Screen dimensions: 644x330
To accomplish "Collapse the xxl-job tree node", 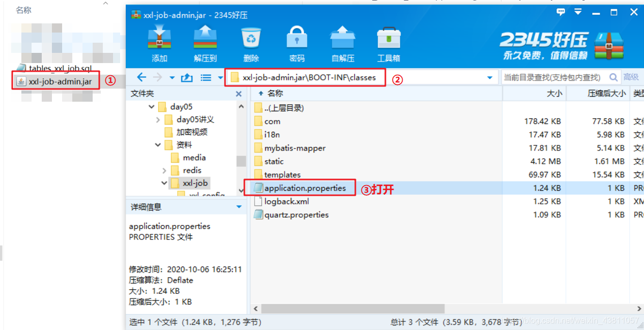I will click(x=164, y=183).
